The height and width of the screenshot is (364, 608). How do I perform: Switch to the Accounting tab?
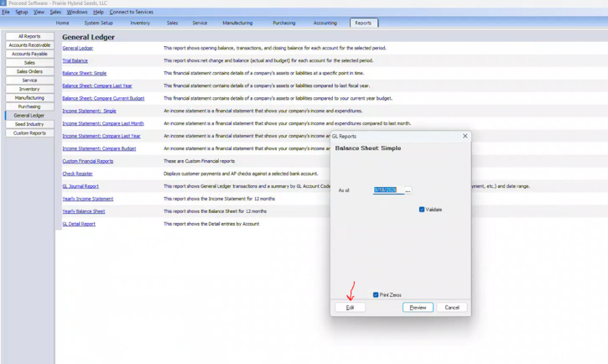[325, 23]
